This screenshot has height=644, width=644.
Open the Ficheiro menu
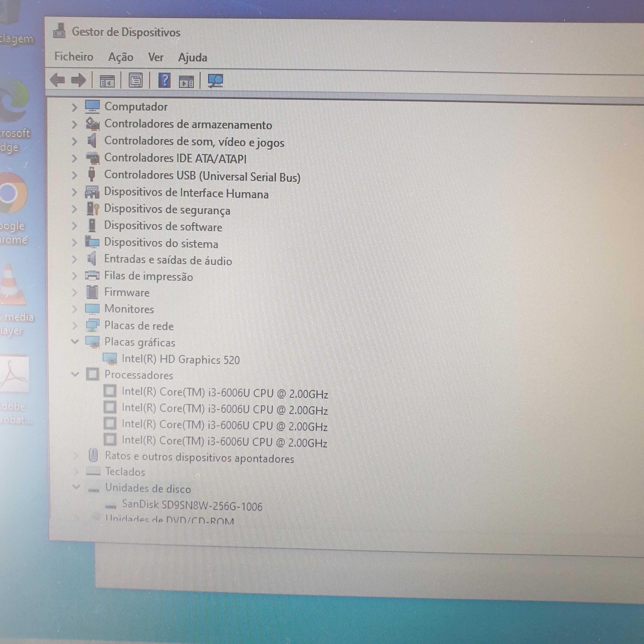click(74, 56)
